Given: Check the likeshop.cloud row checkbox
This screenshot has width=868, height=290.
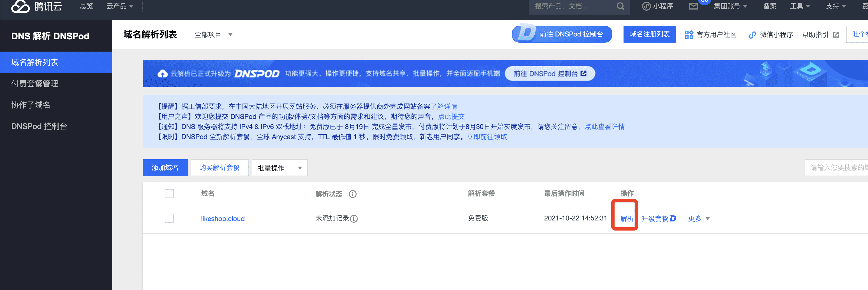Looking at the screenshot, I should click(x=169, y=218).
